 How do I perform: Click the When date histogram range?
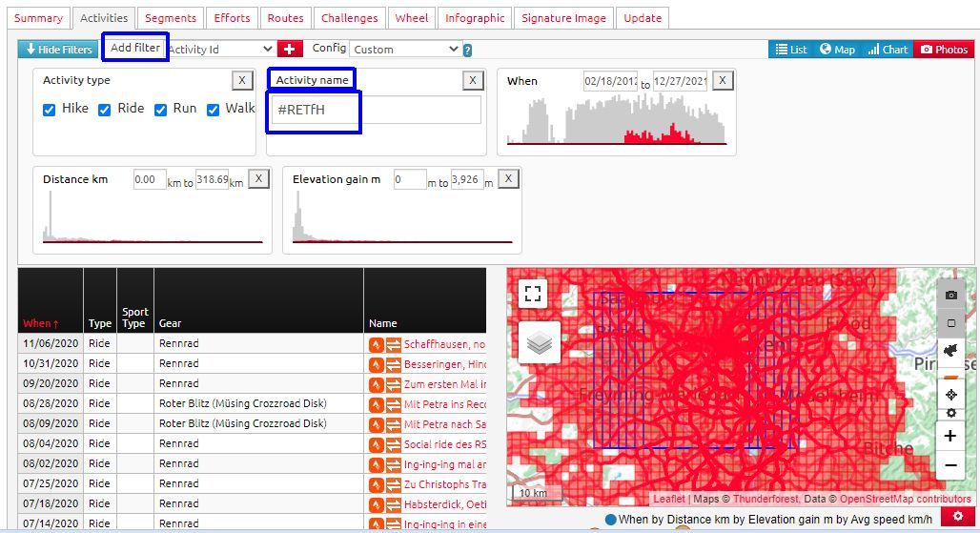tap(617, 119)
